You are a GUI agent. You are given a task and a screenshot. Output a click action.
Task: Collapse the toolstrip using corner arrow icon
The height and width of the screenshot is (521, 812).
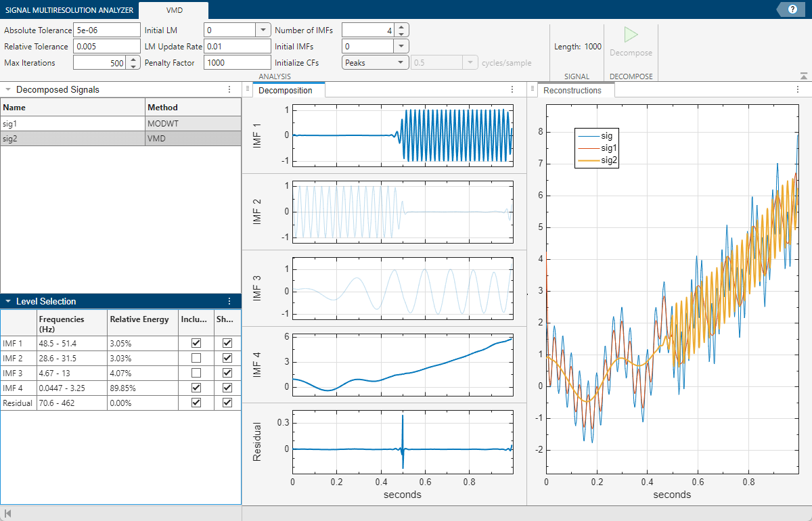click(x=803, y=76)
